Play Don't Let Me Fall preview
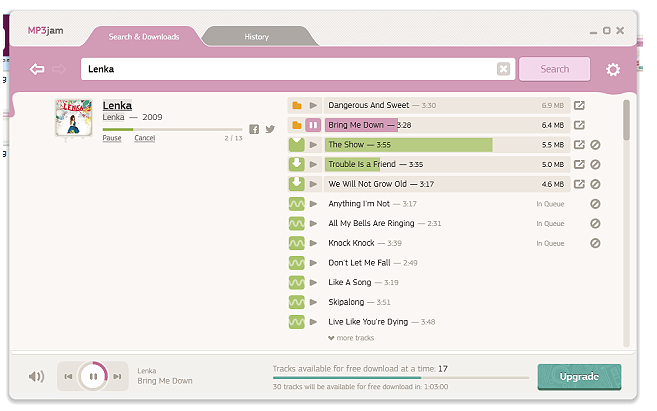 (313, 263)
